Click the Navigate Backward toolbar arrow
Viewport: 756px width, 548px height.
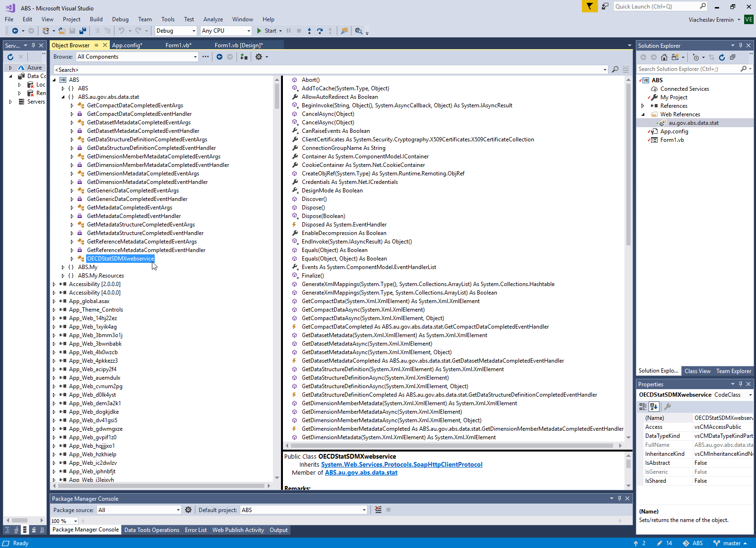(15, 31)
